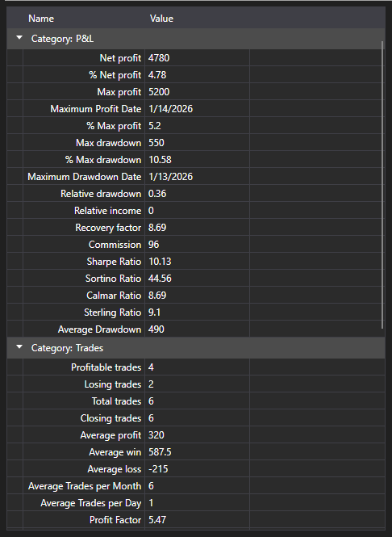
Task: Select the Sharpe Ratio value 10.13
Action: tap(160, 262)
